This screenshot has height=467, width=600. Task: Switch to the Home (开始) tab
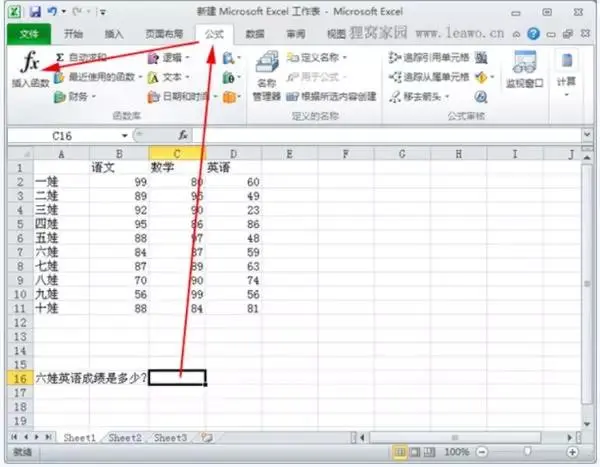pyautogui.click(x=73, y=34)
